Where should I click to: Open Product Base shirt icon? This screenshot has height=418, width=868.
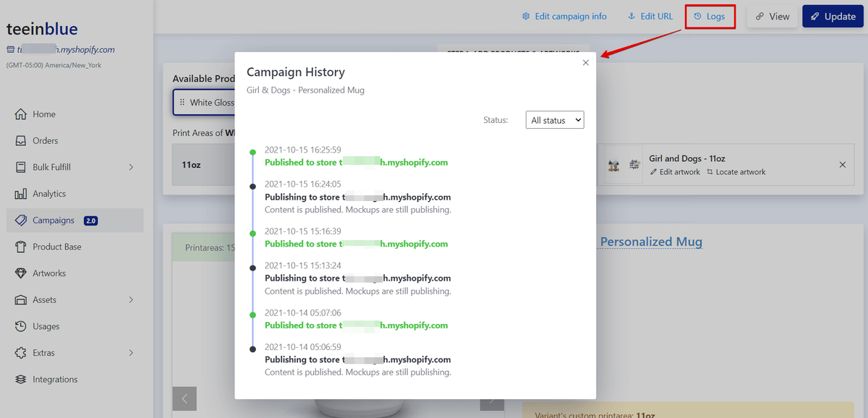click(20, 247)
